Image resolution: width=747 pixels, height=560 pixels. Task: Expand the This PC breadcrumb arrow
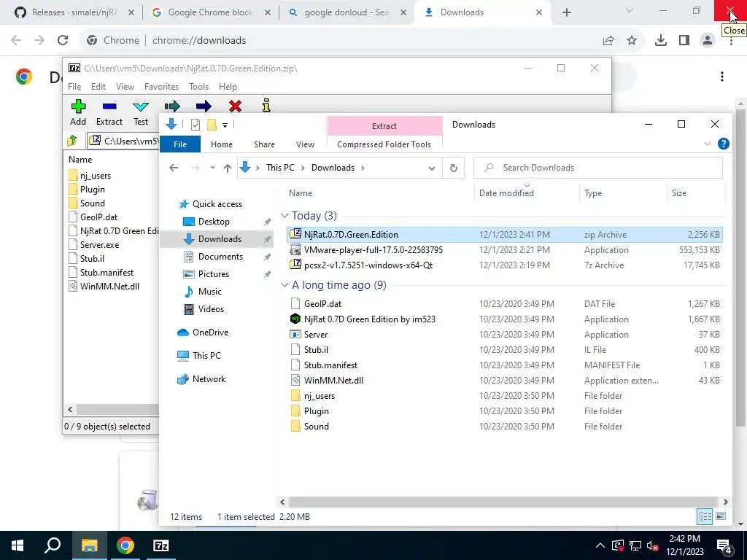coord(303,168)
